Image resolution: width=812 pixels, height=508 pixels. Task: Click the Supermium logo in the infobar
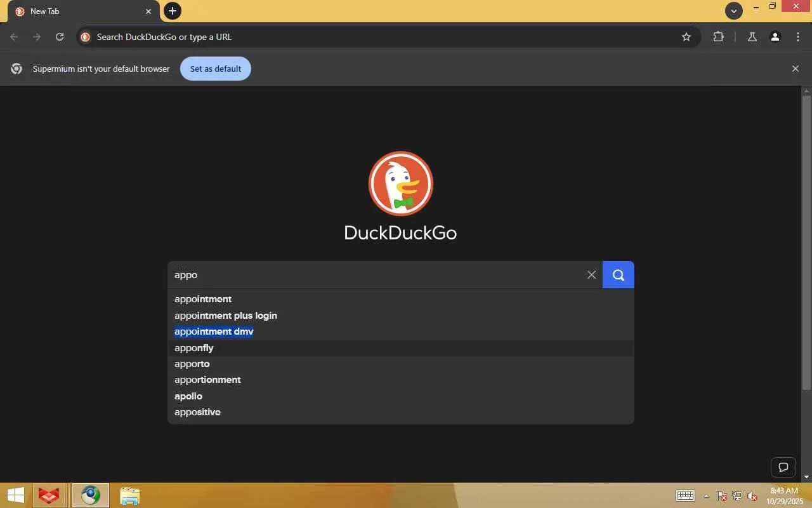tap(16, 69)
